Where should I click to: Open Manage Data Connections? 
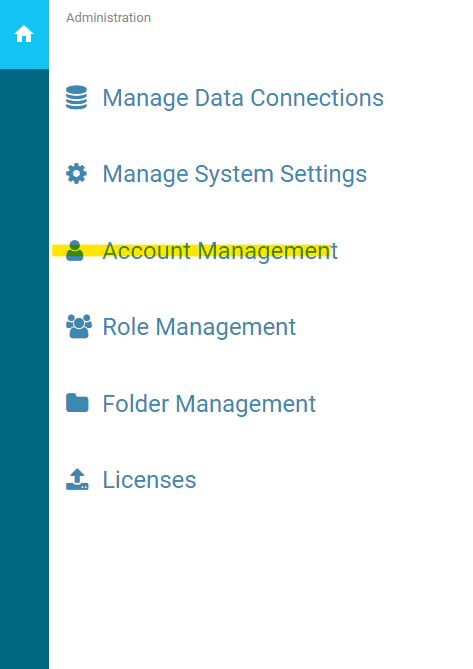(x=243, y=98)
